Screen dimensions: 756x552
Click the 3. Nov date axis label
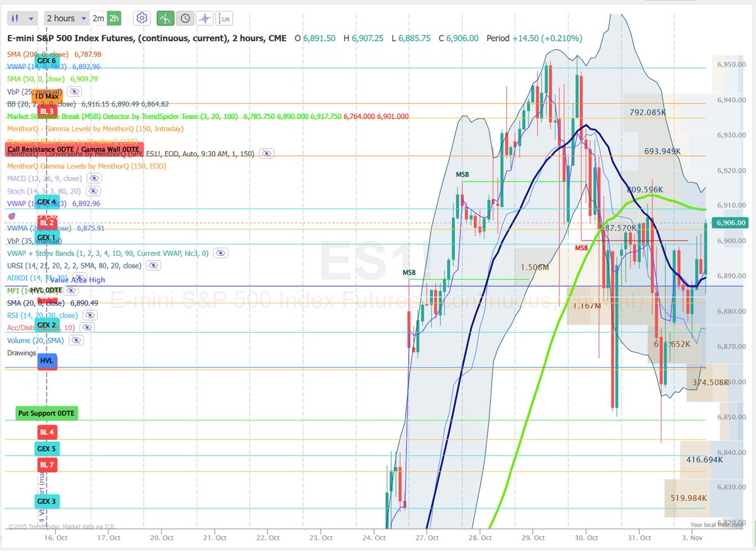pos(694,538)
